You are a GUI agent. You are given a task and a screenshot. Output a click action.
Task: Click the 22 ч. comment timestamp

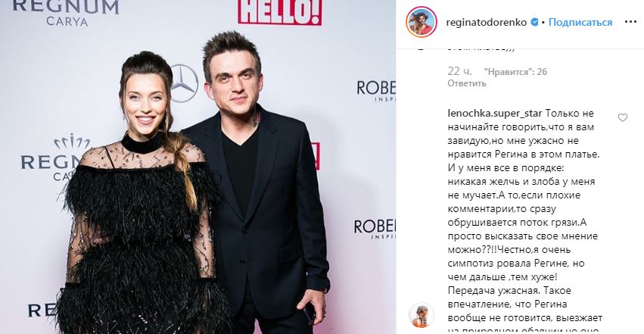pos(459,71)
